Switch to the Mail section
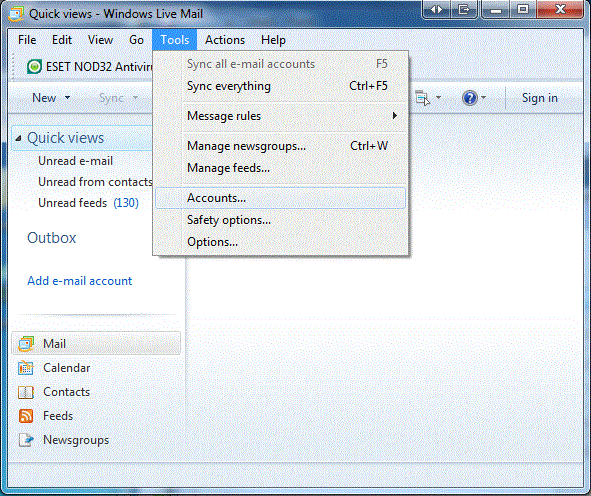Screen dimensions: 591x496 pyautogui.click(x=96, y=343)
